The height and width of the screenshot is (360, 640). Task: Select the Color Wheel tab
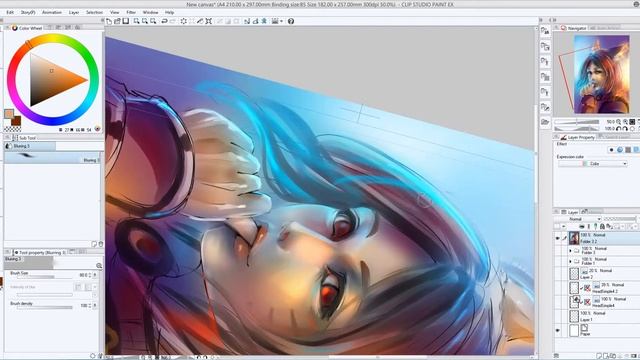point(27,28)
